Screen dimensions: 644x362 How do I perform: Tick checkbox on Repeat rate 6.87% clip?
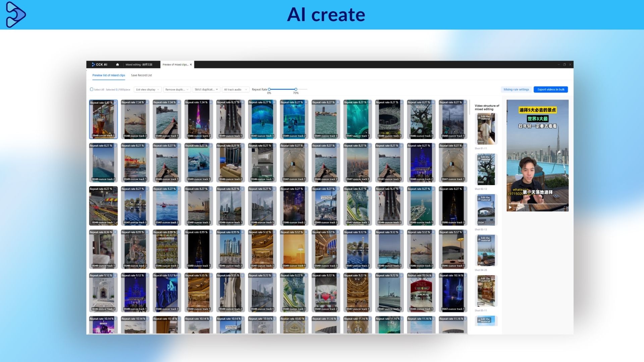(x=115, y=103)
